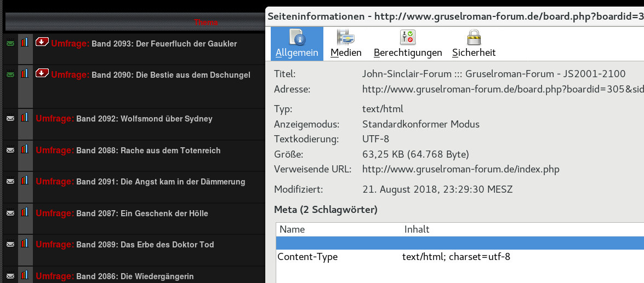This screenshot has height=283, width=644.
Task: Click the Modifiziert date 21. August 2018
Action: tap(437, 189)
